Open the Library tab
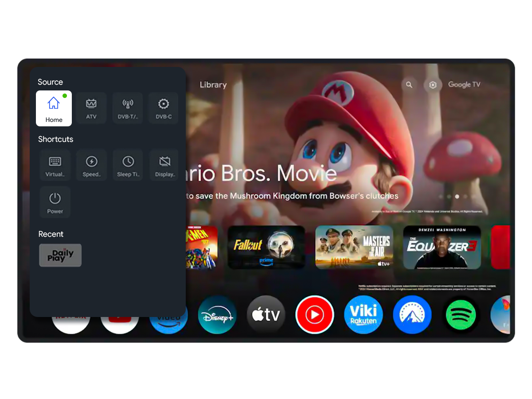532x399 pixels. point(213,85)
